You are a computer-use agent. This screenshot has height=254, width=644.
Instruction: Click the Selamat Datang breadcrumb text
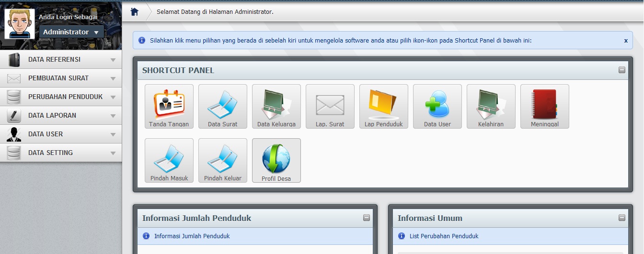215,12
